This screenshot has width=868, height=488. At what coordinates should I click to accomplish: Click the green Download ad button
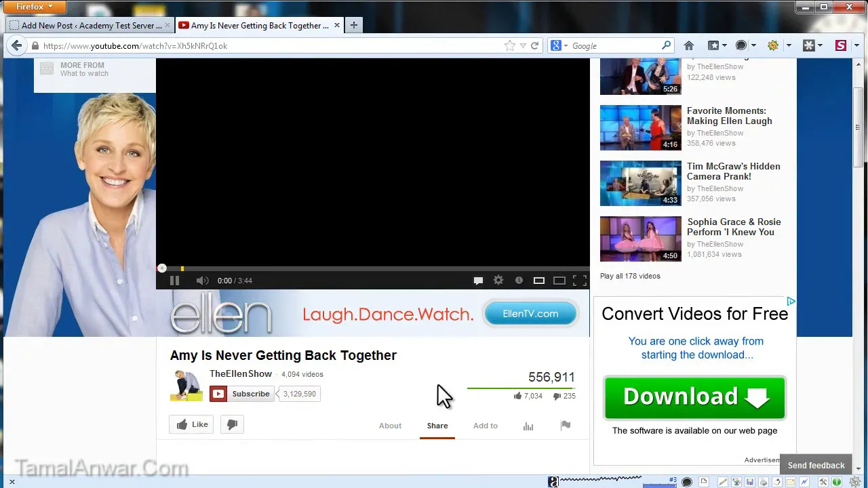pyautogui.click(x=695, y=397)
